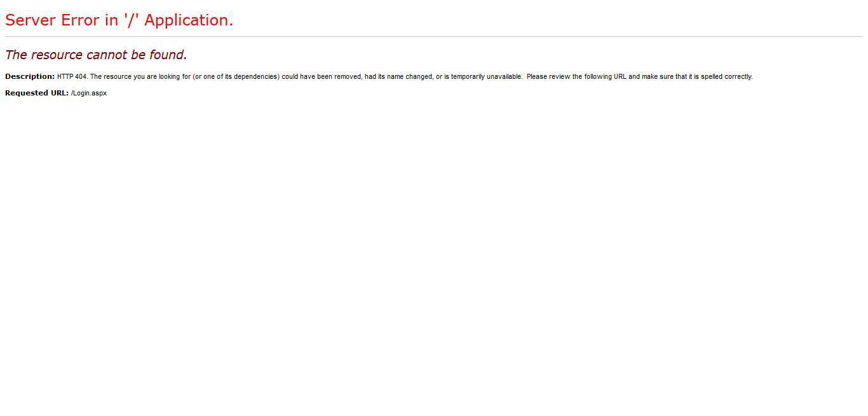868x416 pixels.
Task: Click the phrase 'Please review the following URL'
Action: 572,76
